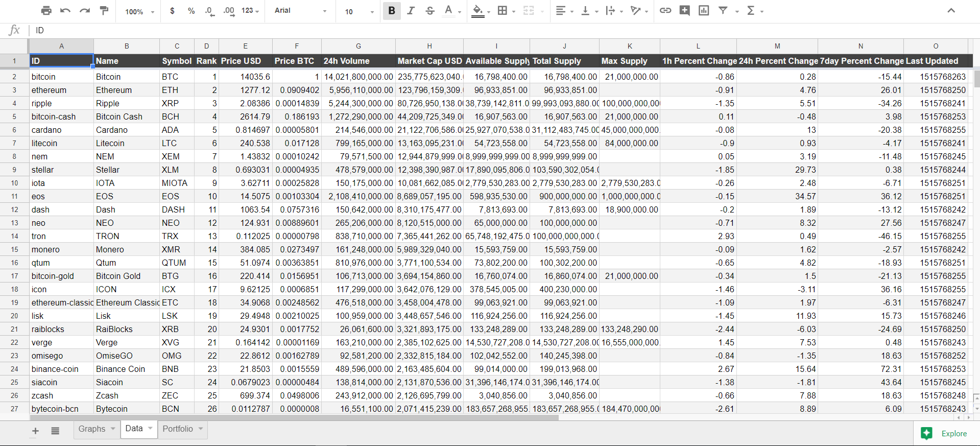980x446 pixels.
Task: Select column G header
Action: pyautogui.click(x=358, y=46)
